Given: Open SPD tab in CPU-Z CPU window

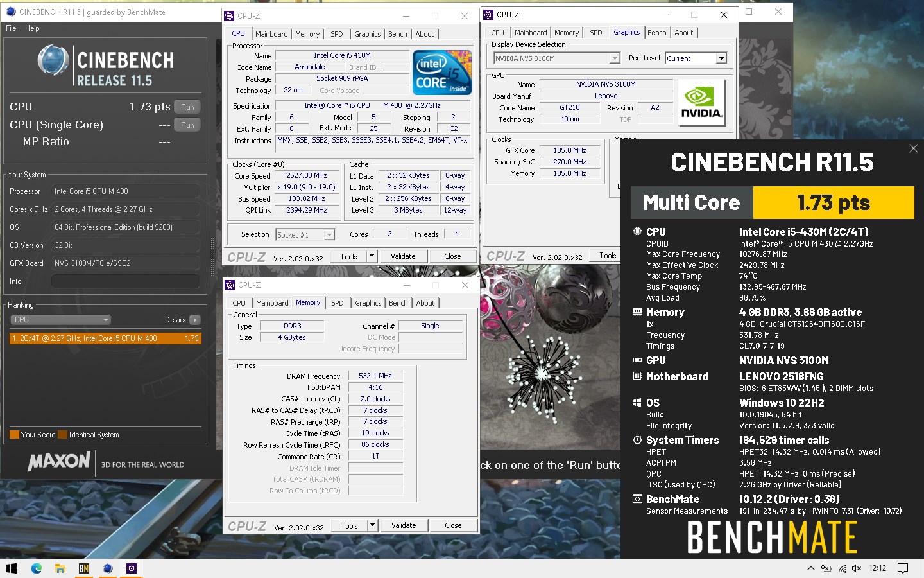Looking at the screenshot, I should (337, 34).
